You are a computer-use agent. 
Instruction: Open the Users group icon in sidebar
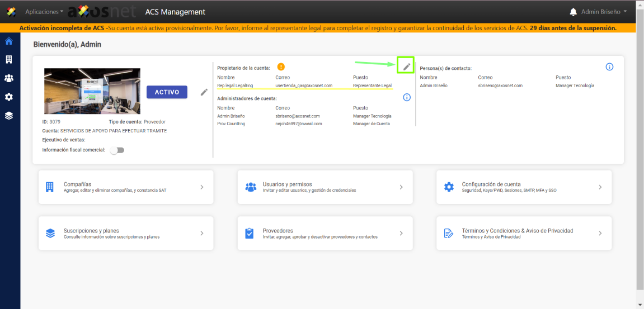(8, 78)
